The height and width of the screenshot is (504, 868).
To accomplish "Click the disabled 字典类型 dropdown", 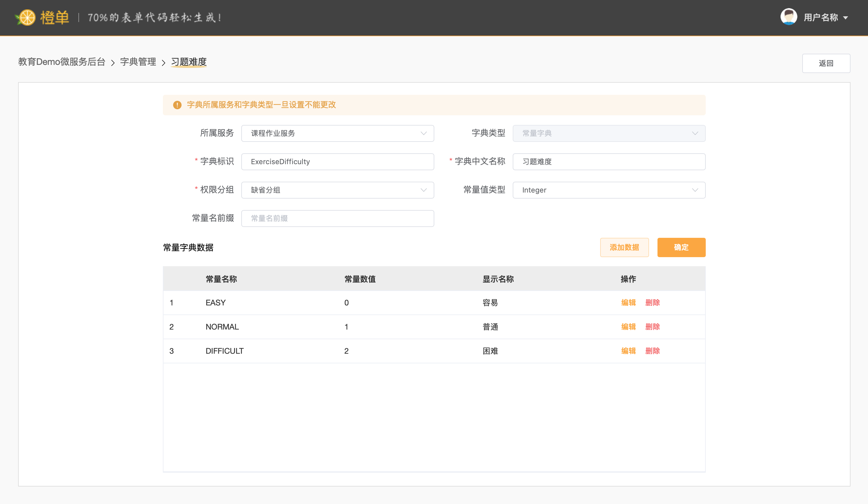I will 609,133.
